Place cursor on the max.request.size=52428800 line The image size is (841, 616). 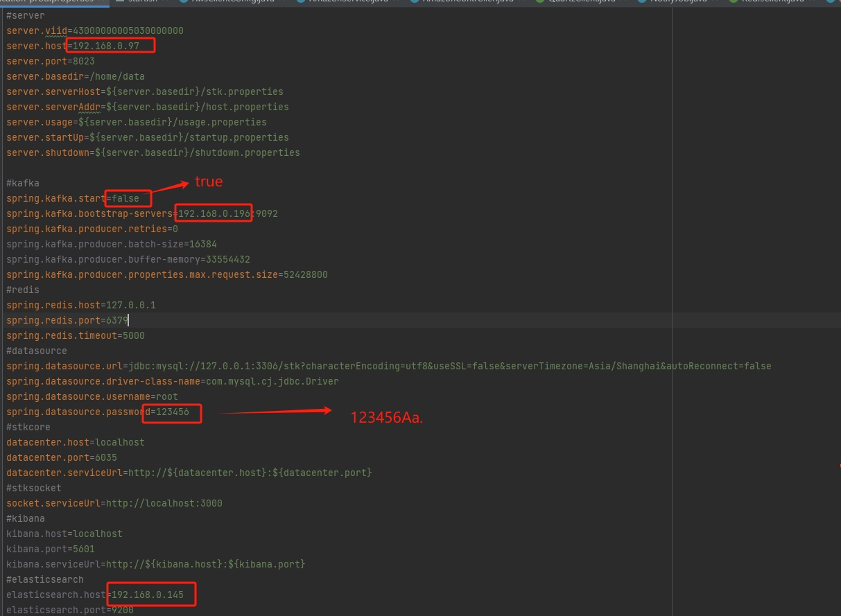click(167, 274)
